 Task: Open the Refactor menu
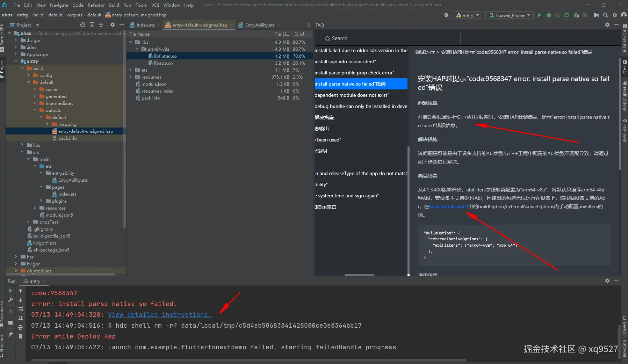click(96, 5)
